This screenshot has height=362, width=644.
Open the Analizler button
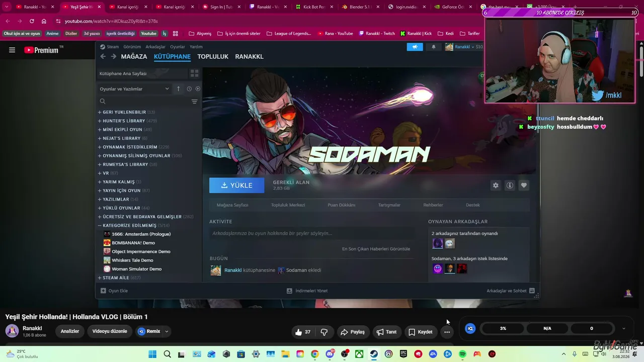click(70, 331)
